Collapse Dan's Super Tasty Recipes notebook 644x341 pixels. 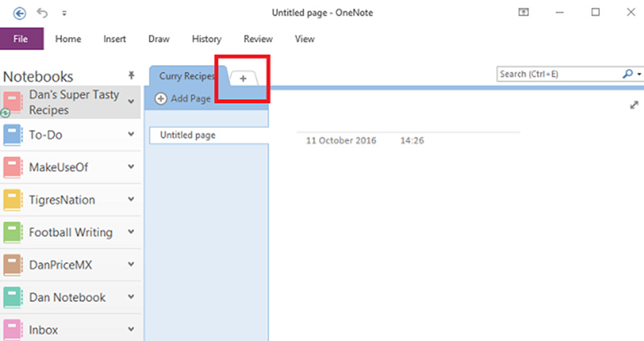131,101
